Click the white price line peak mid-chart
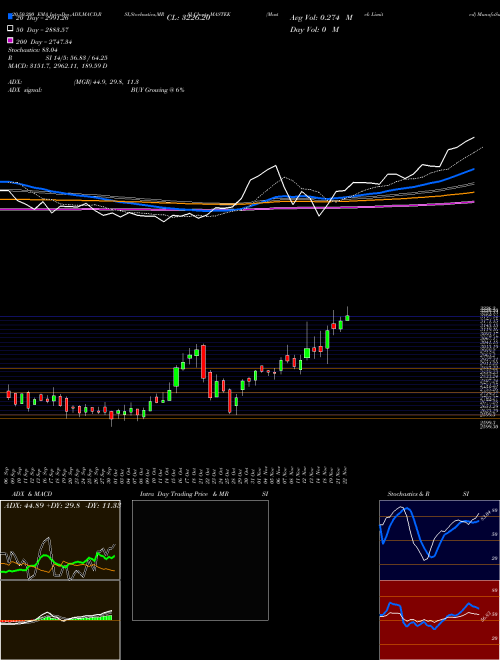 (x=276, y=165)
